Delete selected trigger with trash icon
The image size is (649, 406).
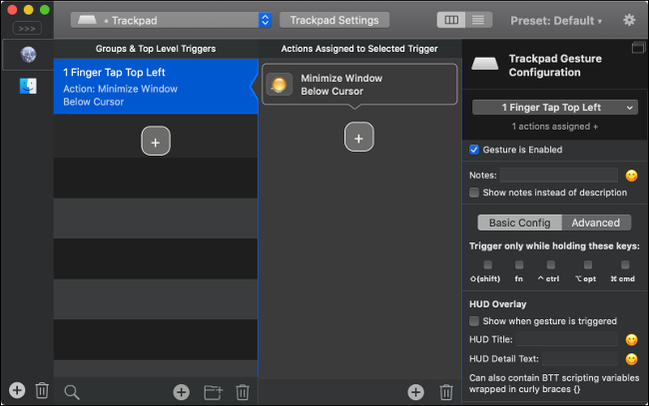(x=243, y=392)
